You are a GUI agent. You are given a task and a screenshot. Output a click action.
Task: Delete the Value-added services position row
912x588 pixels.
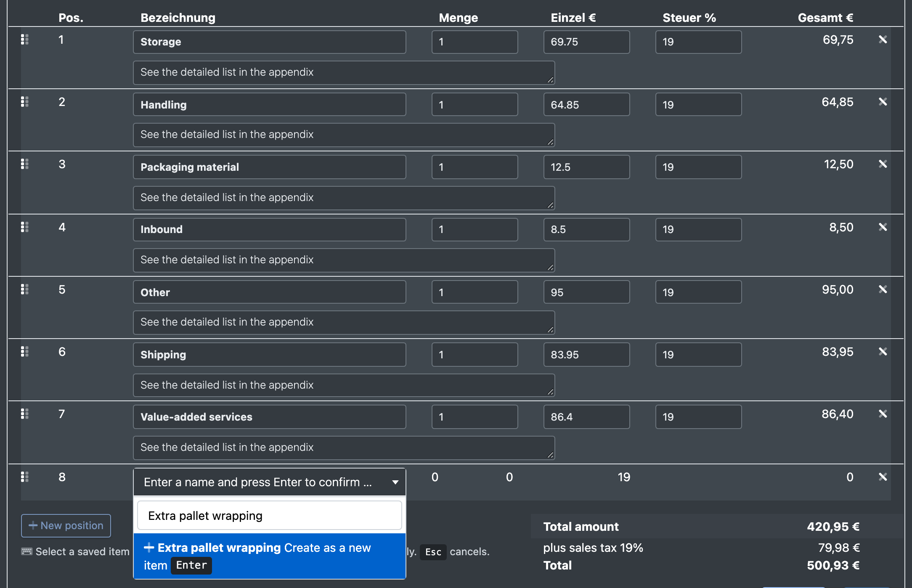coord(883,414)
